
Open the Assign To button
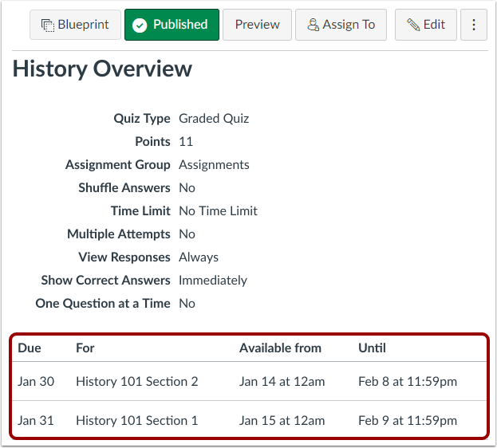click(x=341, y=25)
